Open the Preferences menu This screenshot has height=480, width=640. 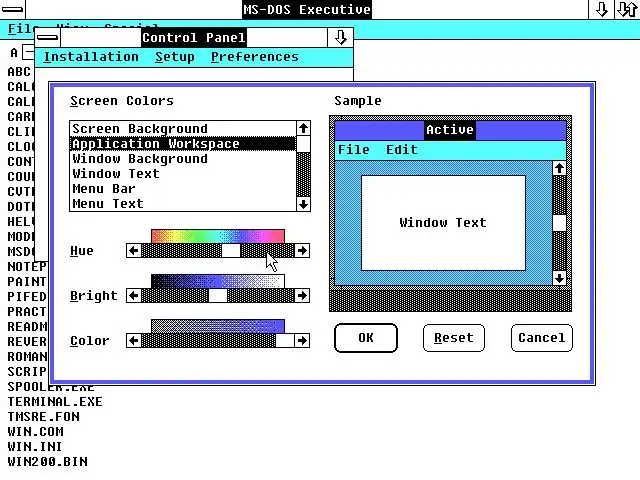(255, 57)
